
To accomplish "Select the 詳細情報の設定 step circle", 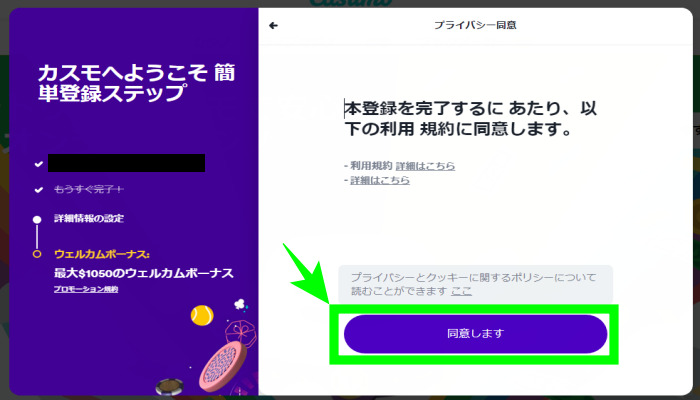I will point(37,220).
